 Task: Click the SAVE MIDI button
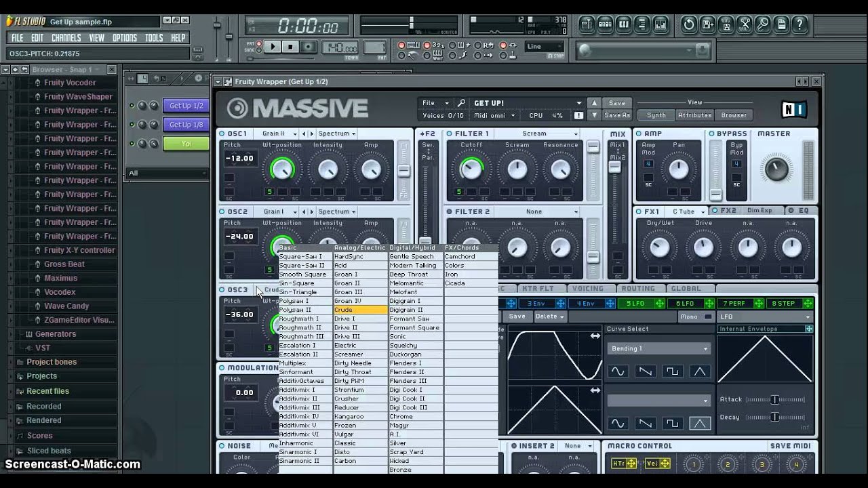click(790, 446)
